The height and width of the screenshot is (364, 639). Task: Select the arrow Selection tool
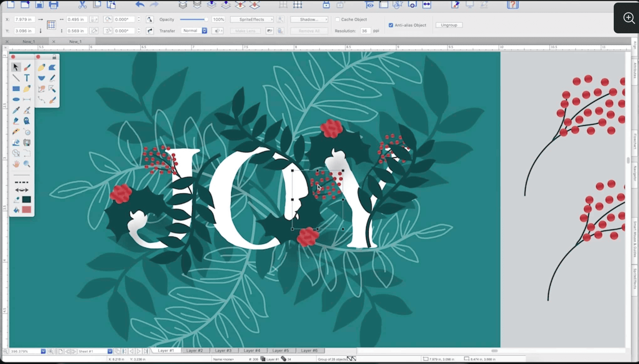point(15,67)
